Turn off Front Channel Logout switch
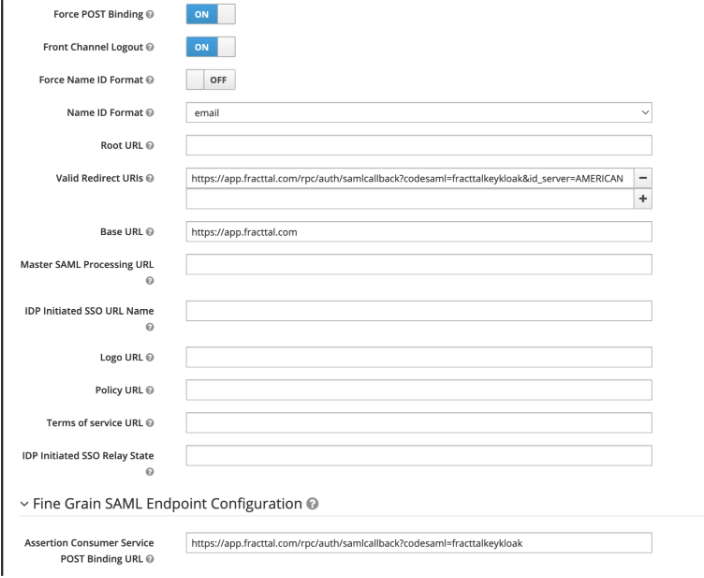 coord(211,47)
